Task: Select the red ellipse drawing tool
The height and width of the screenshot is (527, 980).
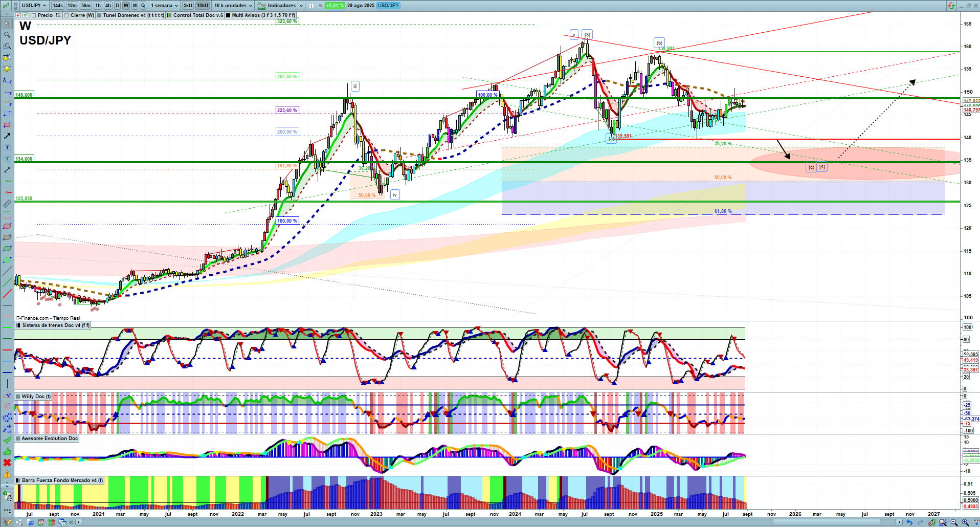Action: coord(7,226)
